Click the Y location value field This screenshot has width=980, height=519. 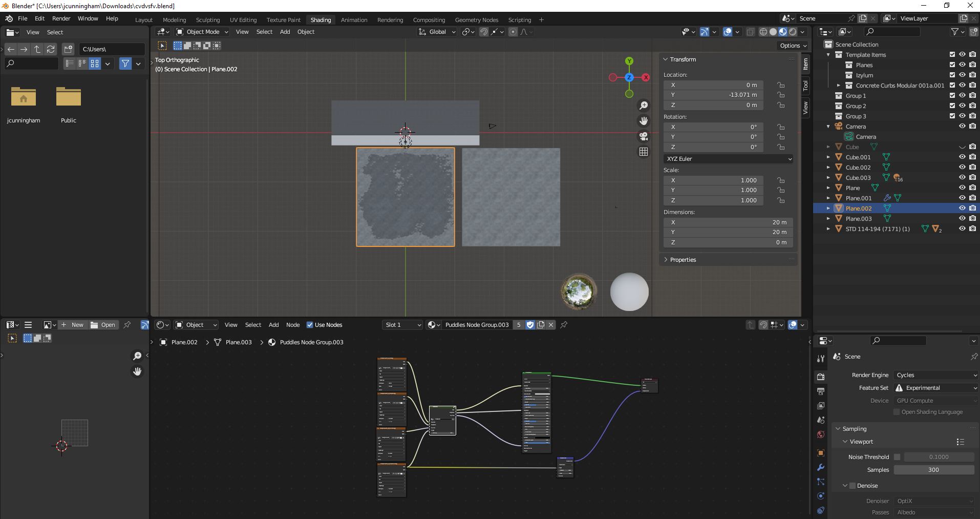click(x=713, y=95)
